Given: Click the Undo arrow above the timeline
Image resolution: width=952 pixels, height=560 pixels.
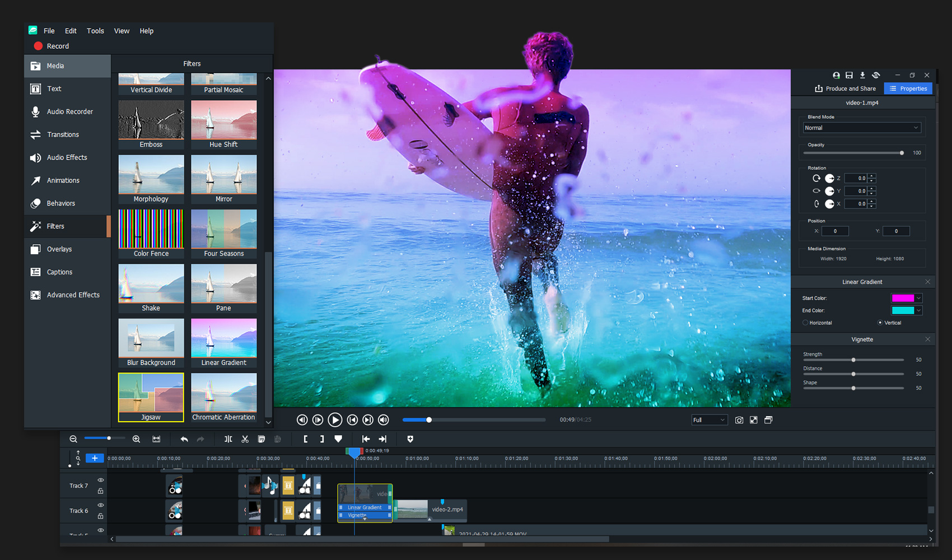Looking at the screenshot, I should 184,439.
